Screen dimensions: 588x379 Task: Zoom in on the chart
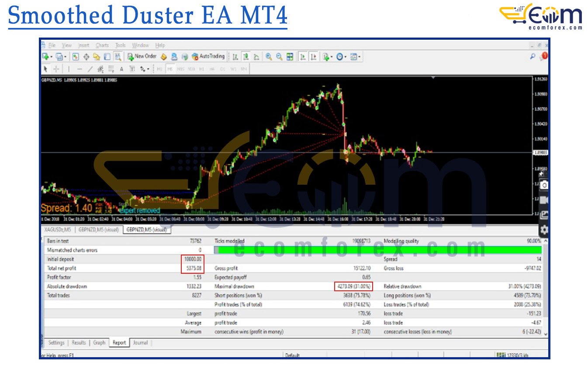pyautogui.click(x=269, y=56)
